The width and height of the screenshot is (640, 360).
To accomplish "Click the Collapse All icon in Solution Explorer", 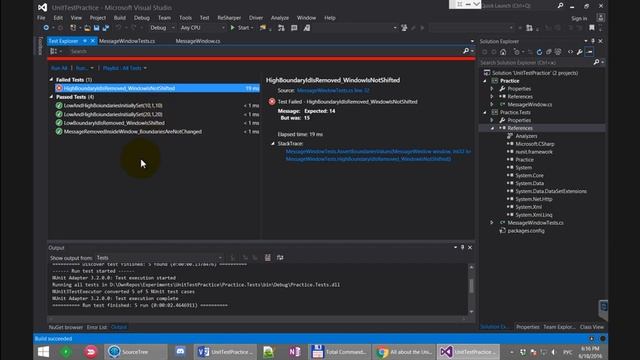I will tap(549, 52).
